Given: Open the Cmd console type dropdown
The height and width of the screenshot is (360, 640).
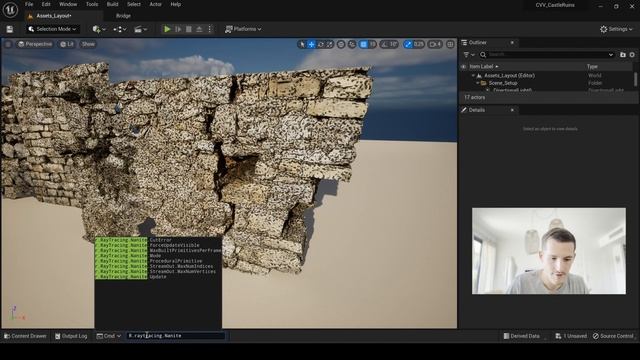Looking at the screenshot, I should pos(109,336).
